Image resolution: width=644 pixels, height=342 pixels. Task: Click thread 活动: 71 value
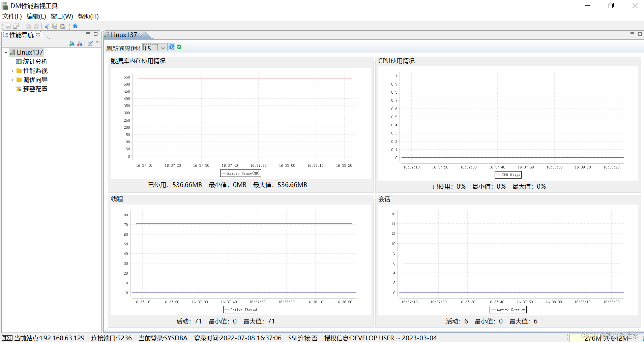pos(189,321)
